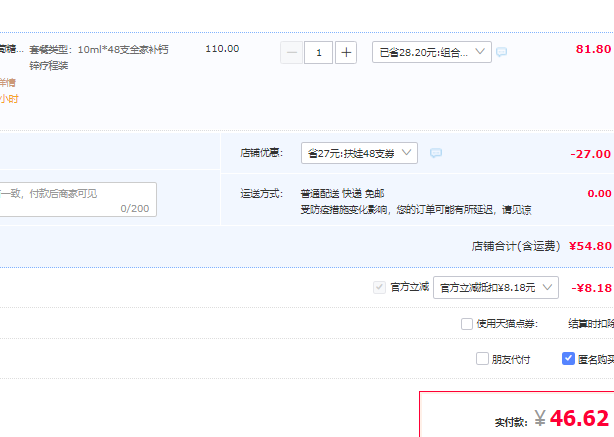The image size is (614, 437).
Task: Click the 运送方式 label
Action: click(262, 194)
